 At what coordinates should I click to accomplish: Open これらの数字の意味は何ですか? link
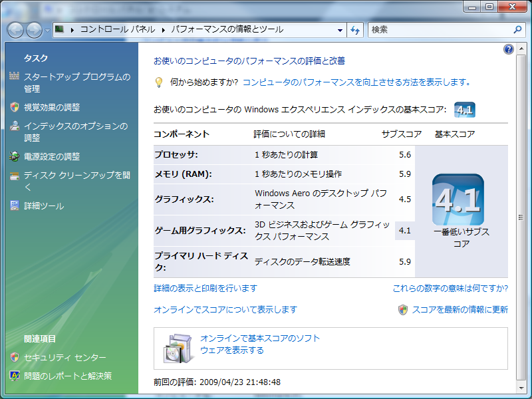click(x=450, y=289)
